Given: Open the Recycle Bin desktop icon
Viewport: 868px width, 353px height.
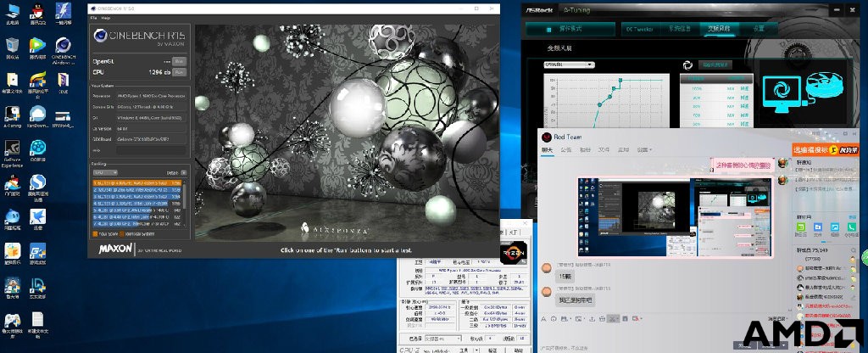Looking at the screenshot, I should tap(12, 48).
